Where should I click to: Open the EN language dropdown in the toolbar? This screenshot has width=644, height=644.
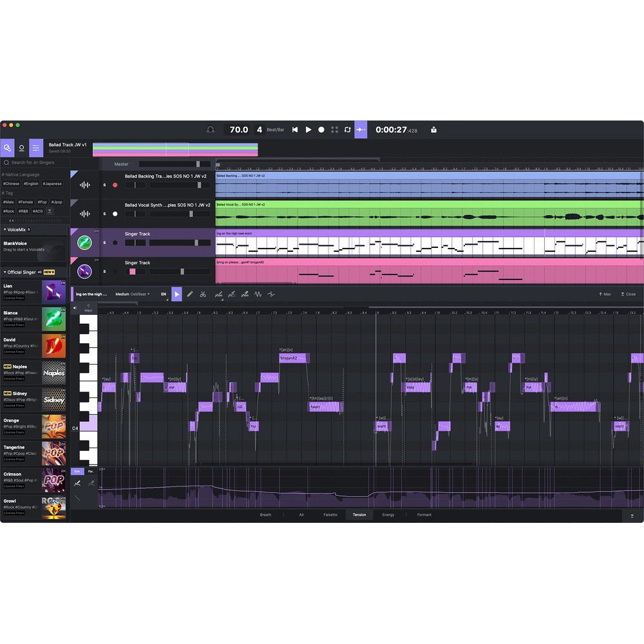163,294
